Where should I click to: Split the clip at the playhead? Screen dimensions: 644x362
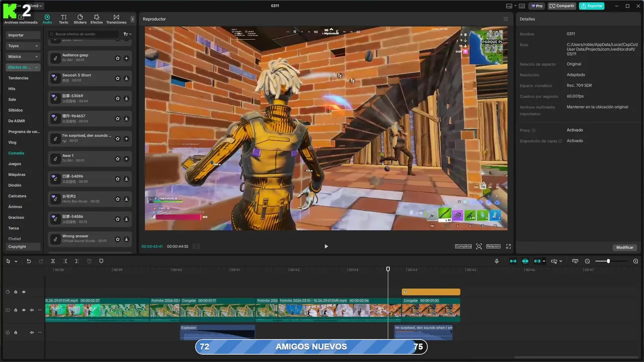coord(53,261)
